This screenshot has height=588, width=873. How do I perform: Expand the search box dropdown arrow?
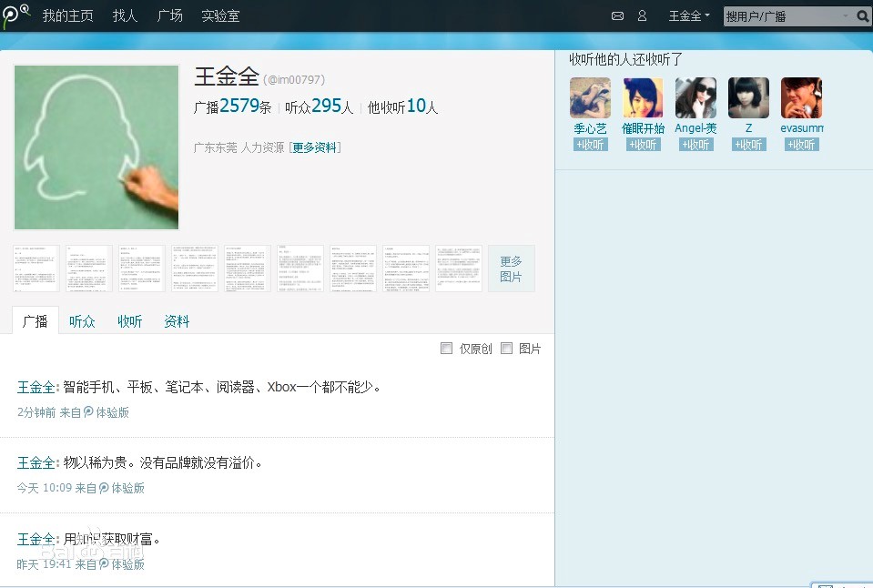846,16
